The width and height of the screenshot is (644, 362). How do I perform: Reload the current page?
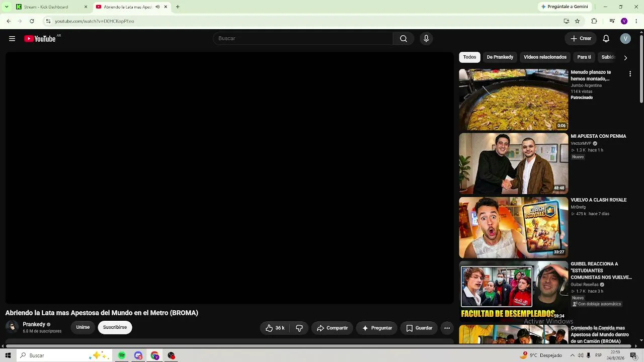pos(32,21)
